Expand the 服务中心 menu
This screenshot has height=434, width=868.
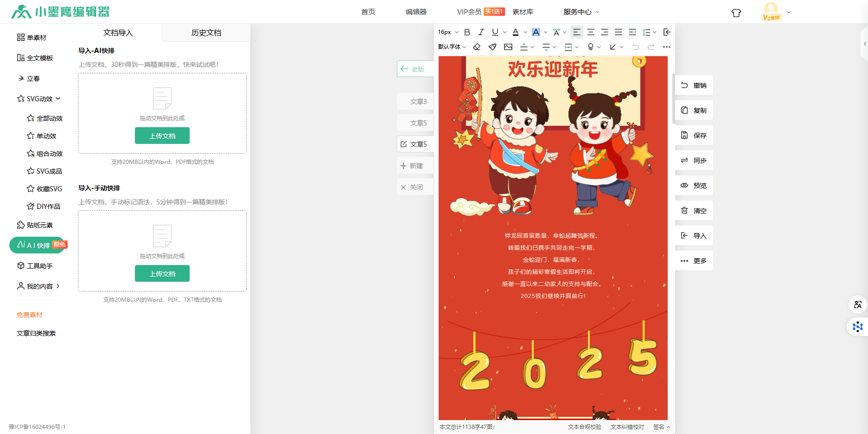[581, 12]
